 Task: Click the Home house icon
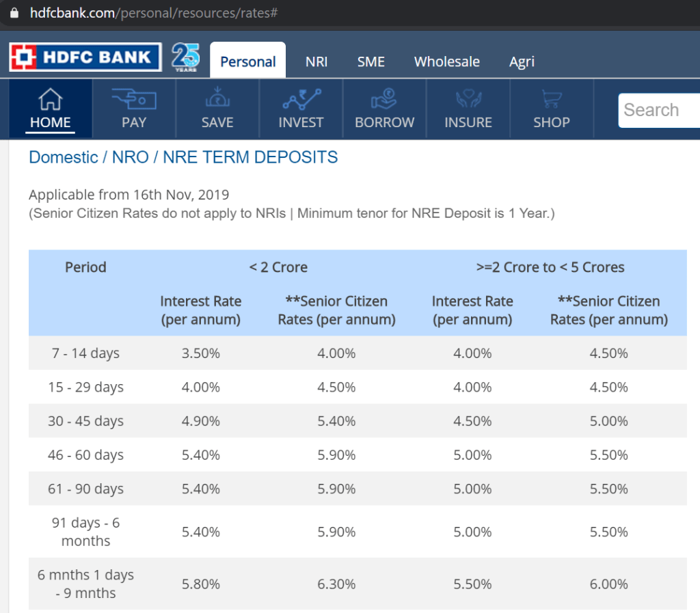point(50,100)
